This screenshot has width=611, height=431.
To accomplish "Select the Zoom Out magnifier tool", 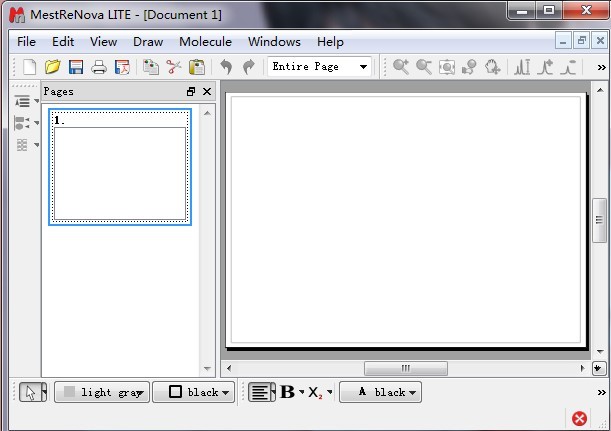I will (x=424, y=67).
